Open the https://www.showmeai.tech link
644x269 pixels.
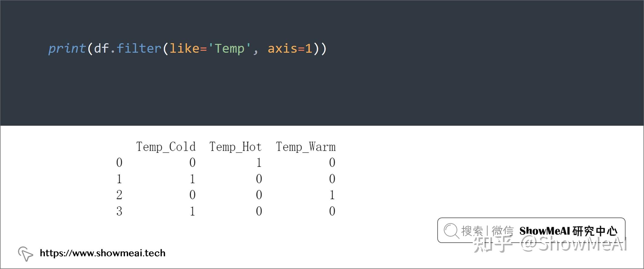103,253
